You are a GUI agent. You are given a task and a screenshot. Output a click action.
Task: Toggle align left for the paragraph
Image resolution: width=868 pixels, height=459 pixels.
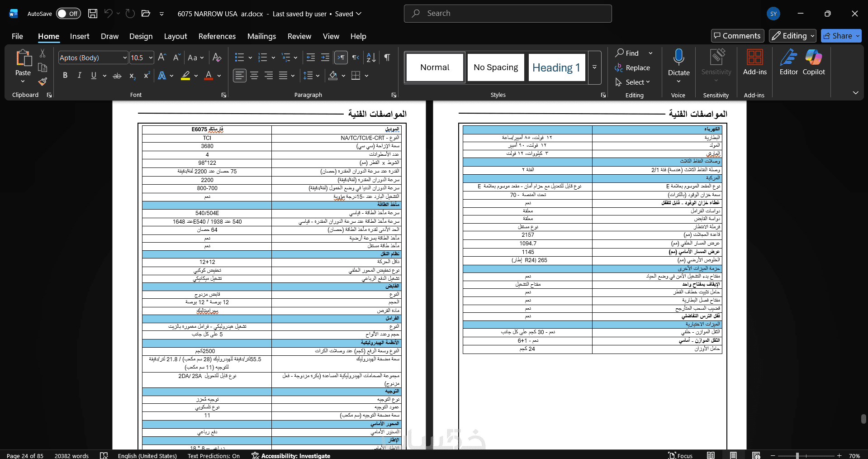[240, 76]
